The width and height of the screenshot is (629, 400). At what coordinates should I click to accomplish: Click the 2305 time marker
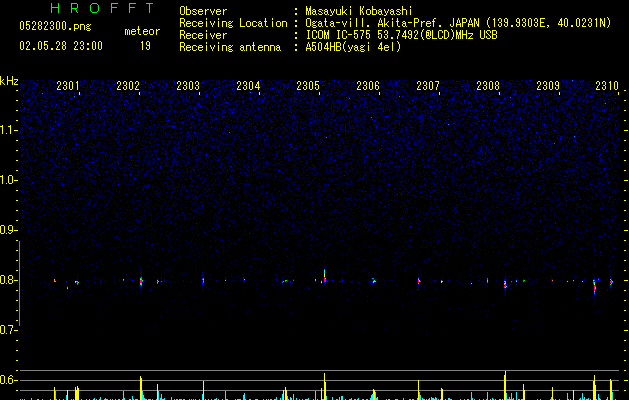click(x=308, y=85)
